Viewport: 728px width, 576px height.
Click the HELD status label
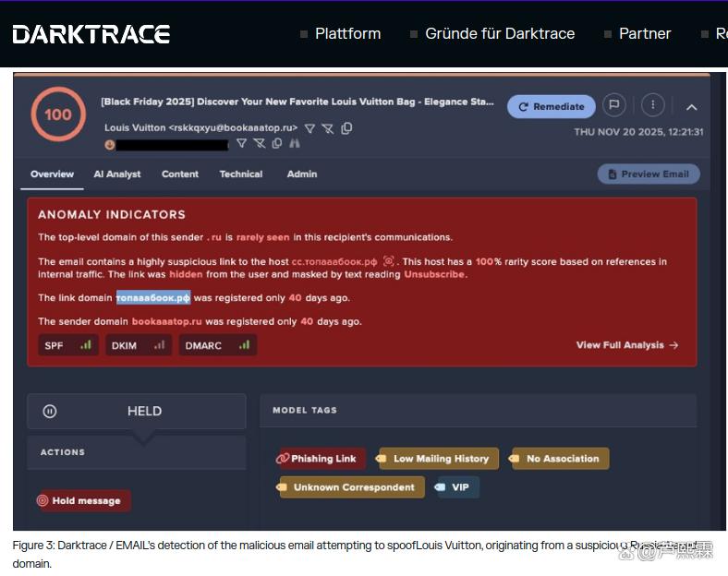(144, 412)
